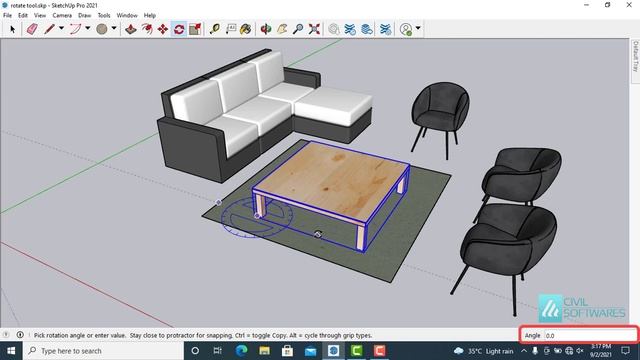The width and height of the screenshot is (640, 360).
Task: Pick the Select arrow tool
Action: pyautogui.click(x=12, y=29)
